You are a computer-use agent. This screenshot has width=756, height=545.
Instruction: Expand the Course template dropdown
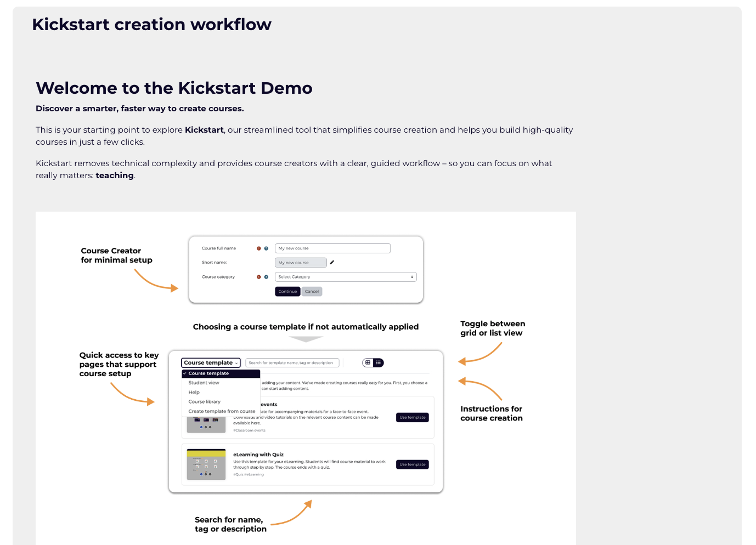[x=211, y=362]
